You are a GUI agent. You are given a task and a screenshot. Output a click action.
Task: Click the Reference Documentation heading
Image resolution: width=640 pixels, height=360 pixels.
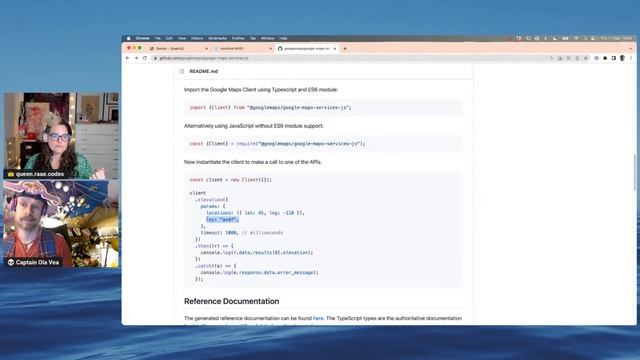point(231,301)
